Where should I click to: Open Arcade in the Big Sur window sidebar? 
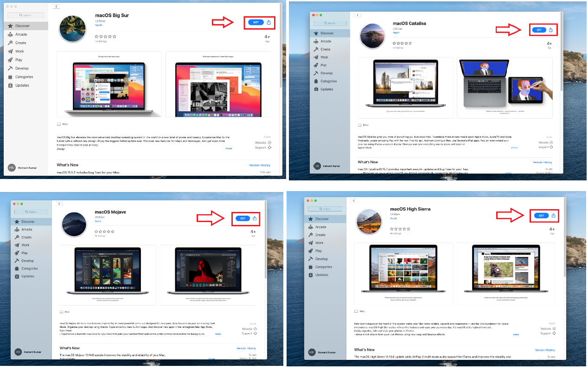point(21,34)
